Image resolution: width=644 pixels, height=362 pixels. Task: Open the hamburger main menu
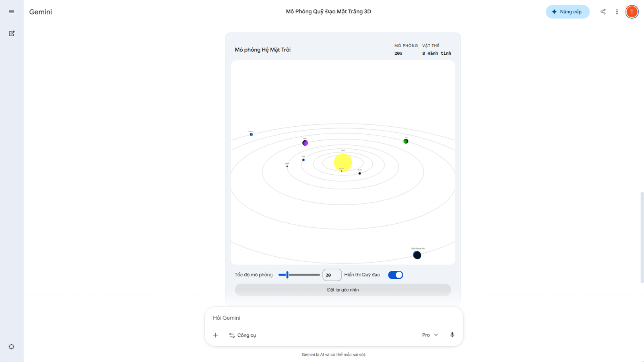click(x=11, y=12)
